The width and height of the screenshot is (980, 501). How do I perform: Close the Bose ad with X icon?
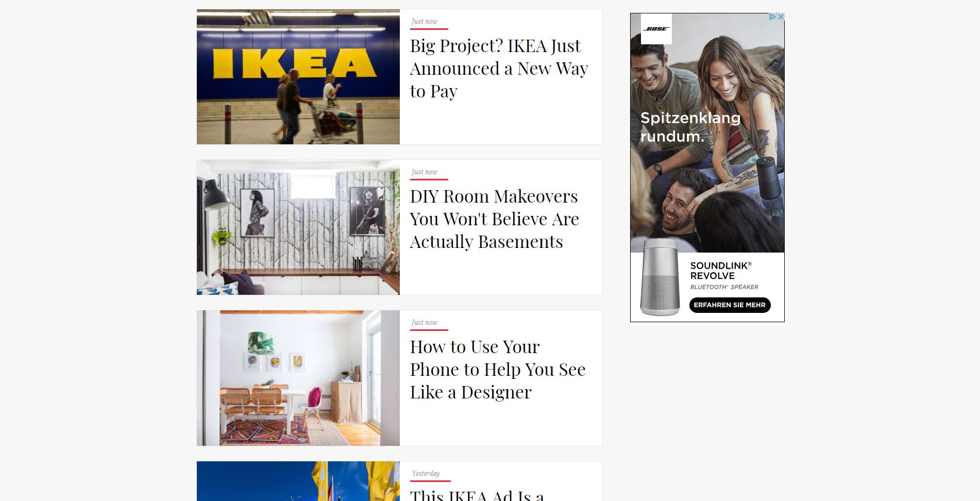781,17
